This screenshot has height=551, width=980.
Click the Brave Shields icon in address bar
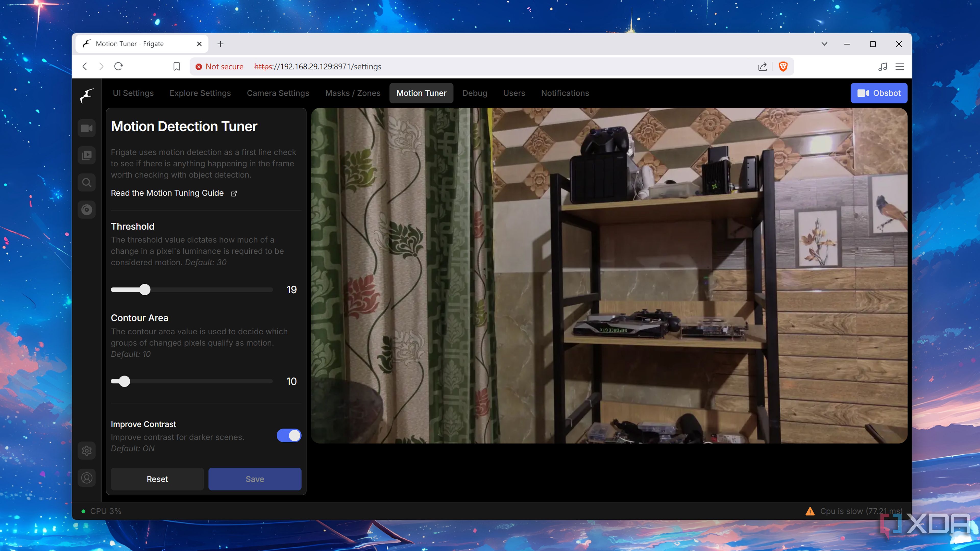(x=783, y=66)
